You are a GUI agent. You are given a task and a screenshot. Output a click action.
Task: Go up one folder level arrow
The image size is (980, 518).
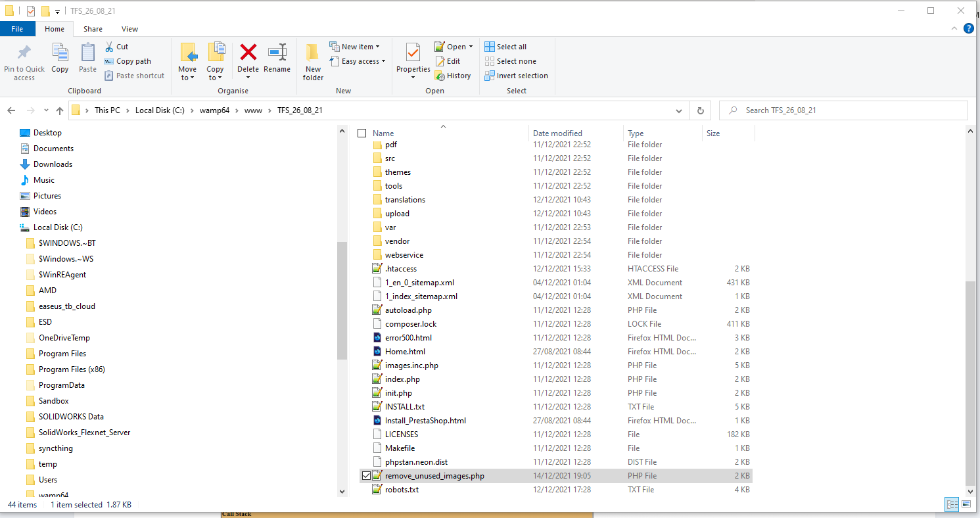(x=60, y=110)
